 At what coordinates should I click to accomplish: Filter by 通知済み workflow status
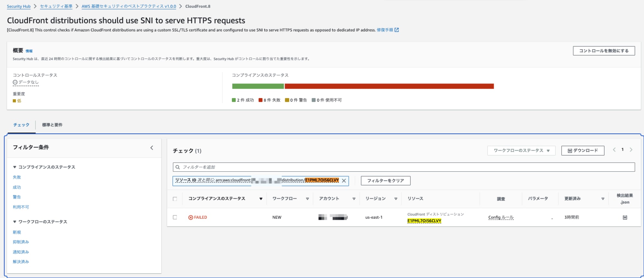pyautogui.click(x=21, y=252)
